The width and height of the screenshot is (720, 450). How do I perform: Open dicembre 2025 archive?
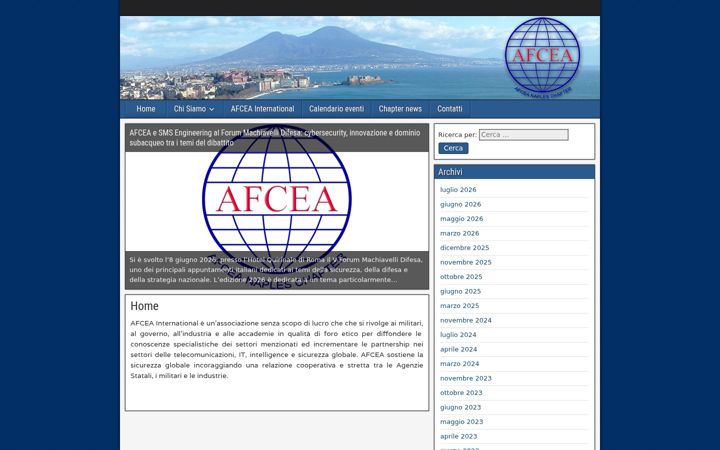pos(465,248)
